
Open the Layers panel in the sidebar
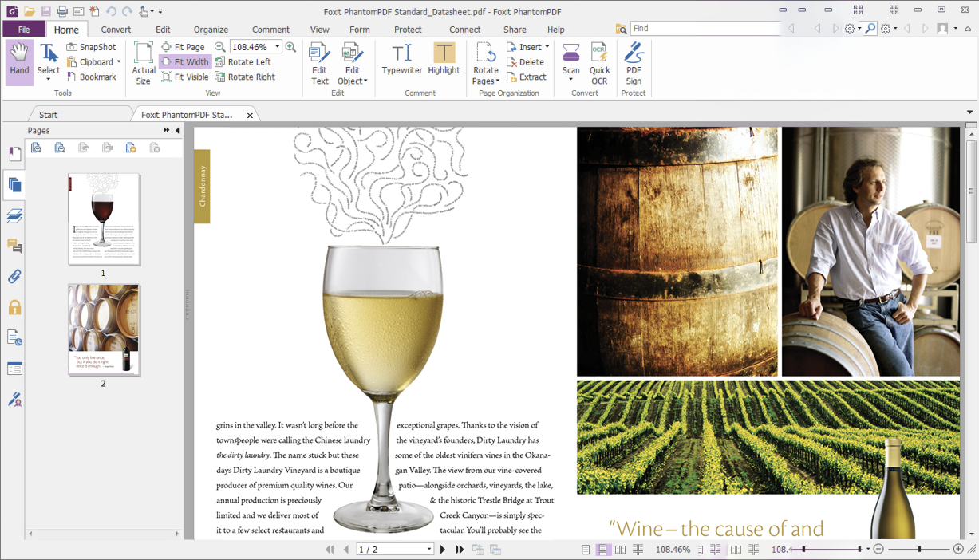14,215
